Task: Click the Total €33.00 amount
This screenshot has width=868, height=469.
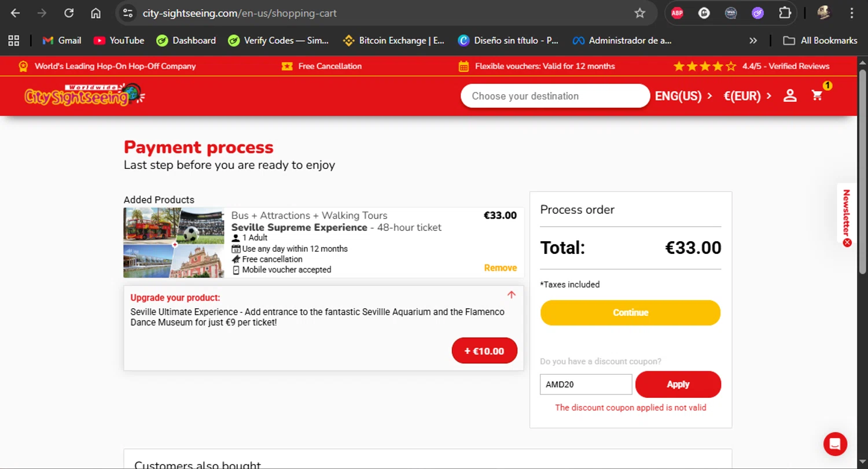Action: [693, 248]
